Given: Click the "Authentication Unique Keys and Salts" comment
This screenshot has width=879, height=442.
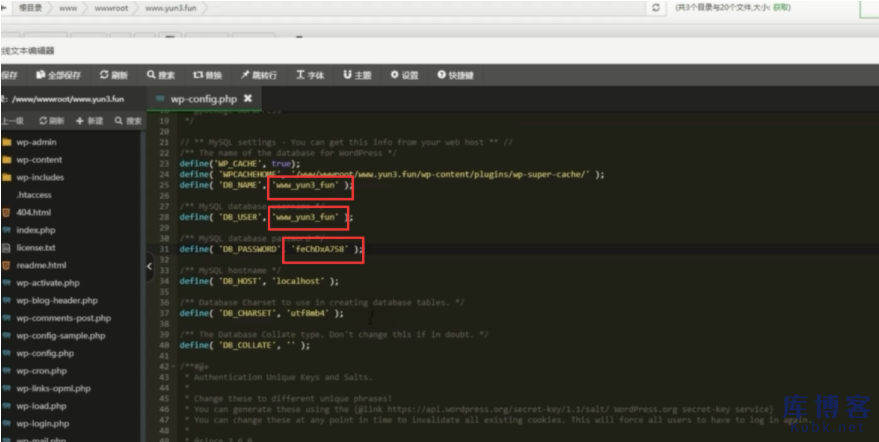Looking at the screenshot, I should (279, 377).
